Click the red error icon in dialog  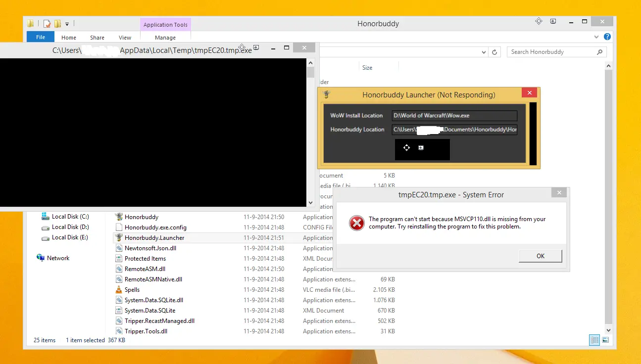tap(356, 223)
